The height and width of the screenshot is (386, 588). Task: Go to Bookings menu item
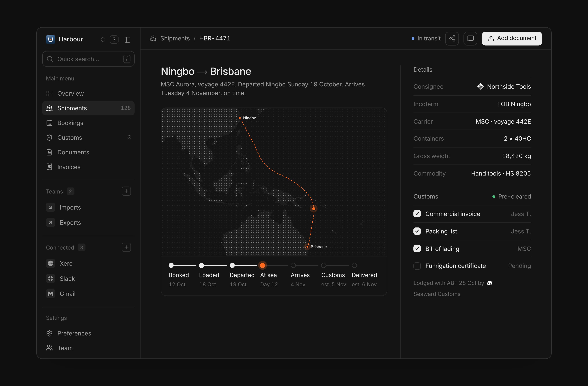point(89,123)
